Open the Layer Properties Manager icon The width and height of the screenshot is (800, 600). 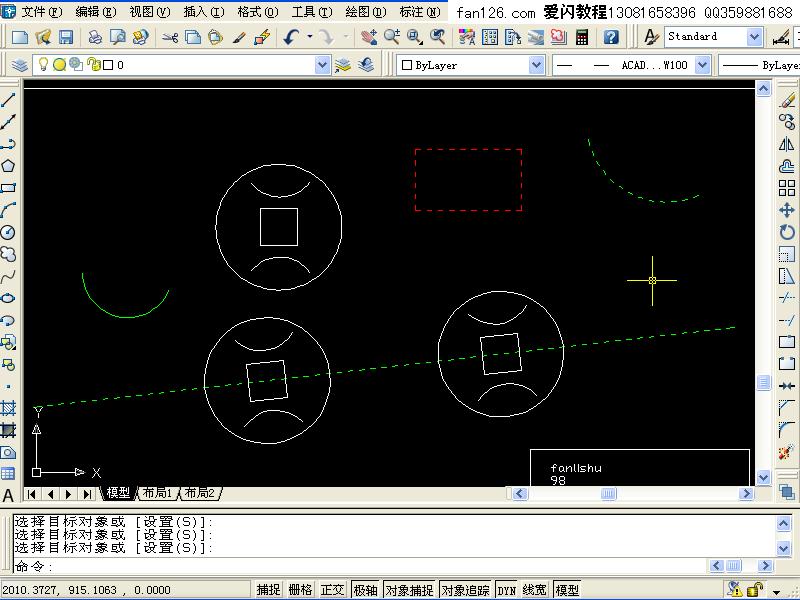click(x=19, y=65)
